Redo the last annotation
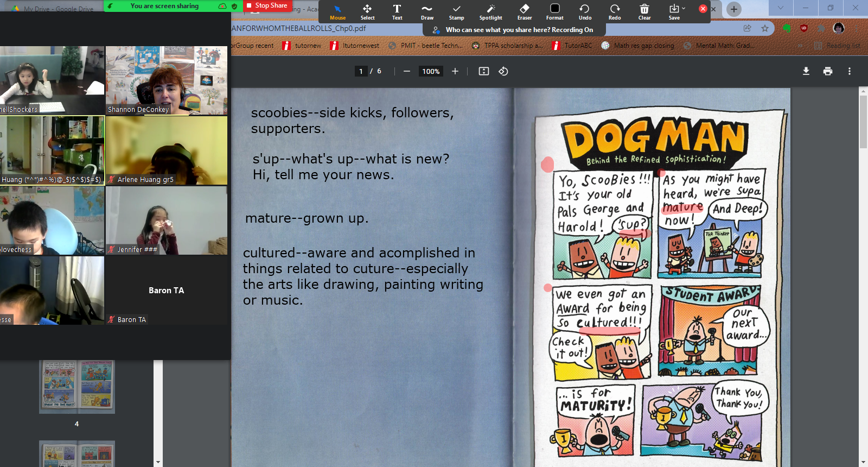 [615, 12]
